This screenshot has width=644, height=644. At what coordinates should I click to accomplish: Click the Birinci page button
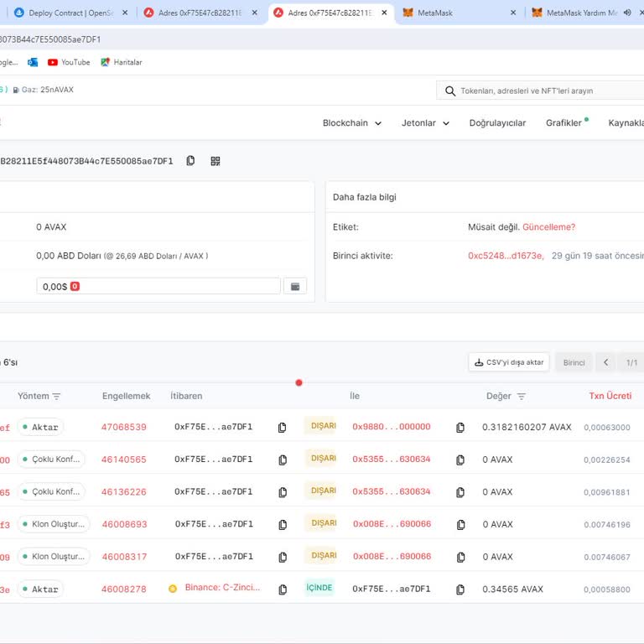574,362
